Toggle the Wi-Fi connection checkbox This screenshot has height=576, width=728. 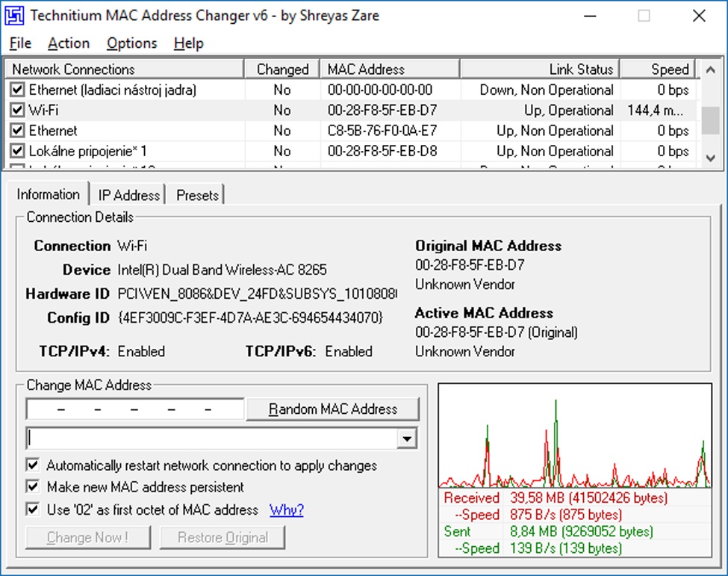(17, 110)
